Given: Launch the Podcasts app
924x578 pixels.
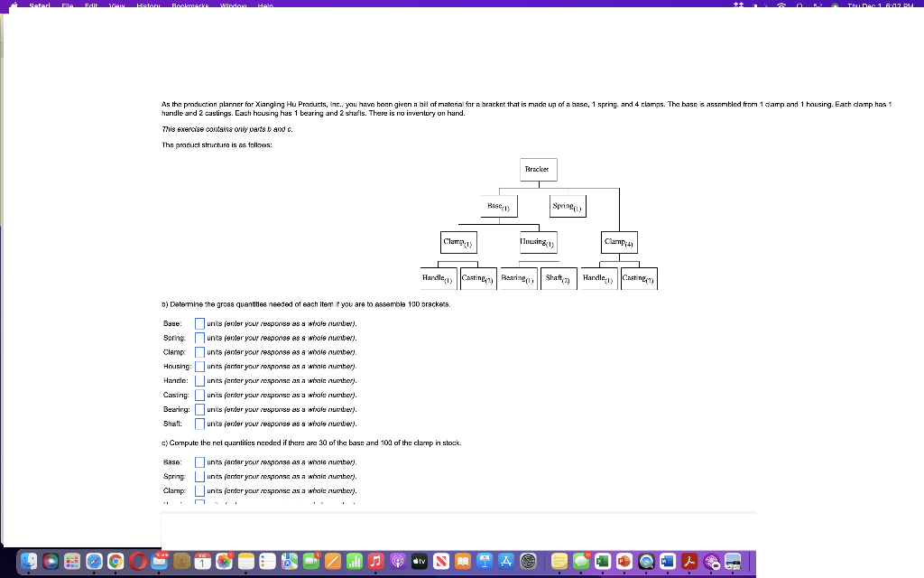Looking at the screenshot, I should click(398, 562).
